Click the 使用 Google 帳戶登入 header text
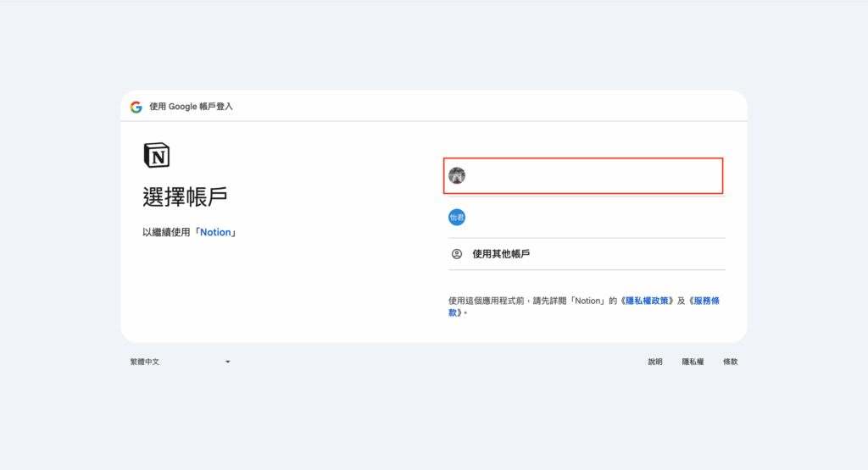 click(191, 107)
